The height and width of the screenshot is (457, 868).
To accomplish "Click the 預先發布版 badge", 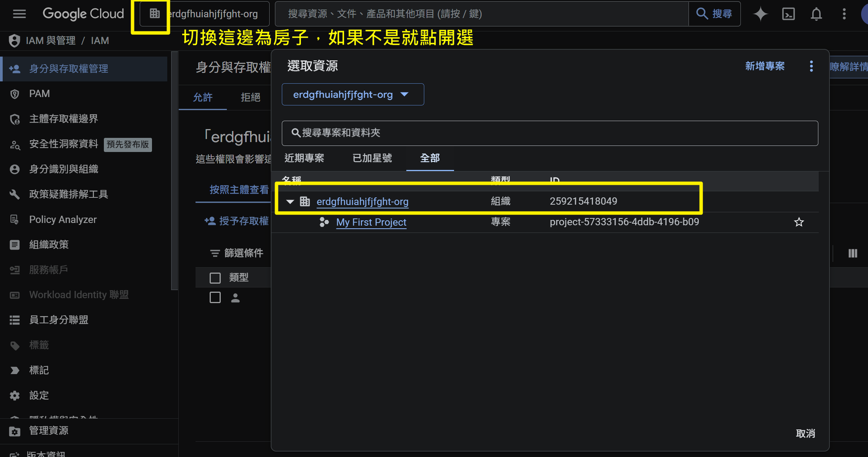I will (x=128, y=144).
